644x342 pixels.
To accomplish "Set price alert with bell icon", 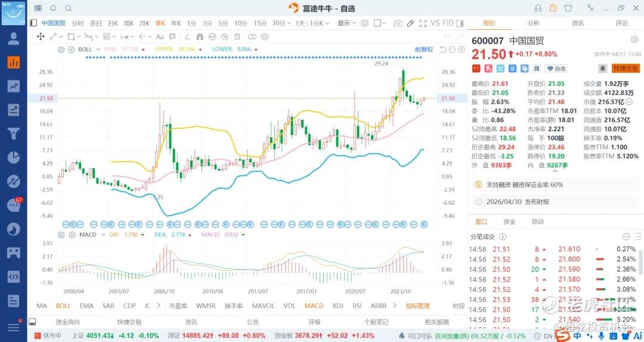I will point(602,68).
